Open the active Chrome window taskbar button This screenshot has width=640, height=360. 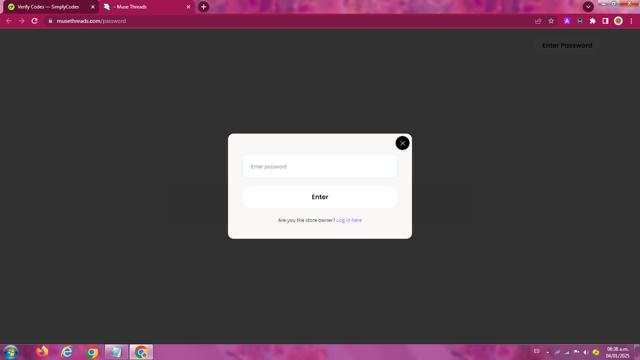point(141,352)
